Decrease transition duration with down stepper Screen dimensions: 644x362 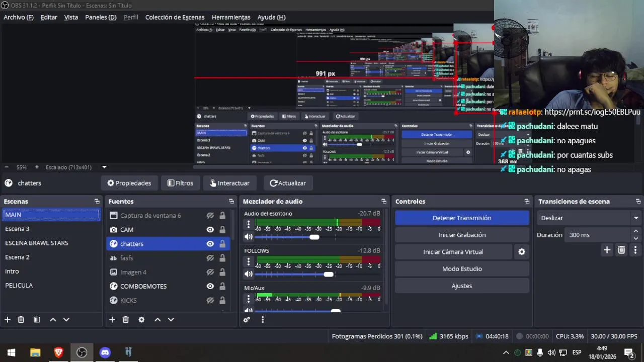coord(635,238)
